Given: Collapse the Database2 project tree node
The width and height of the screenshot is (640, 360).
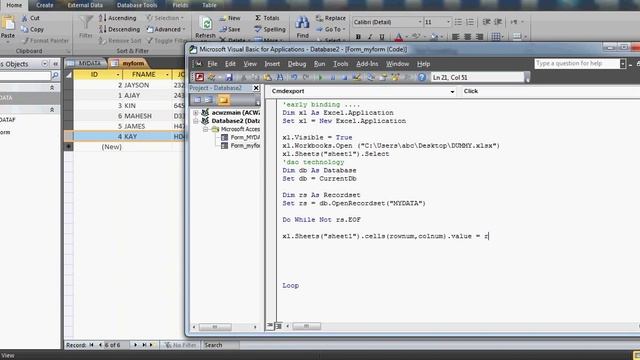Looking at the screenshot, I should pos(196,121).
